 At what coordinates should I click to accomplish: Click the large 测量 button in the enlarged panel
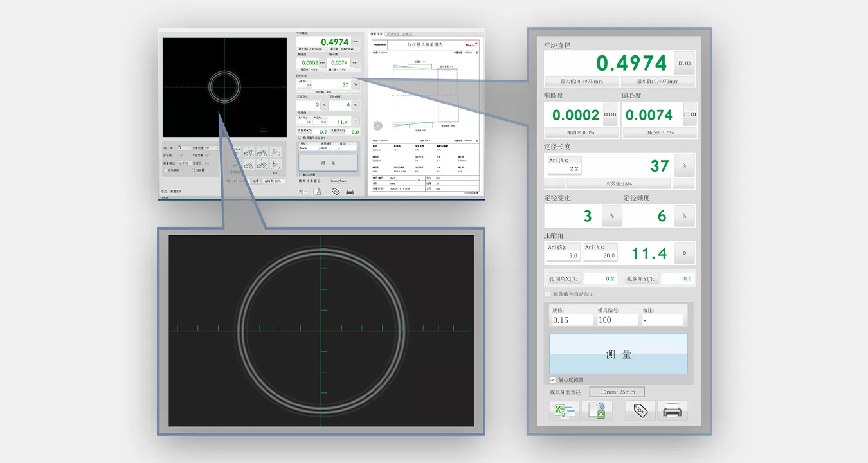[x=618, y=354]
